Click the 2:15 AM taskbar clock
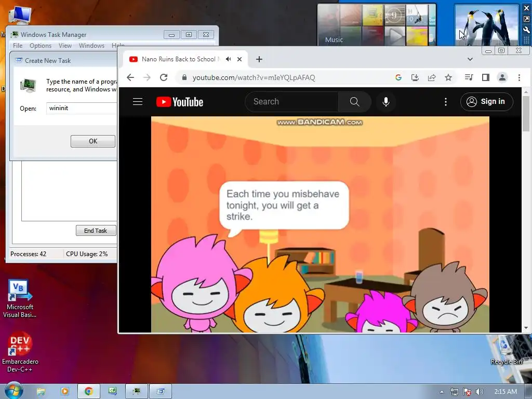 click(x=506, y=392)
